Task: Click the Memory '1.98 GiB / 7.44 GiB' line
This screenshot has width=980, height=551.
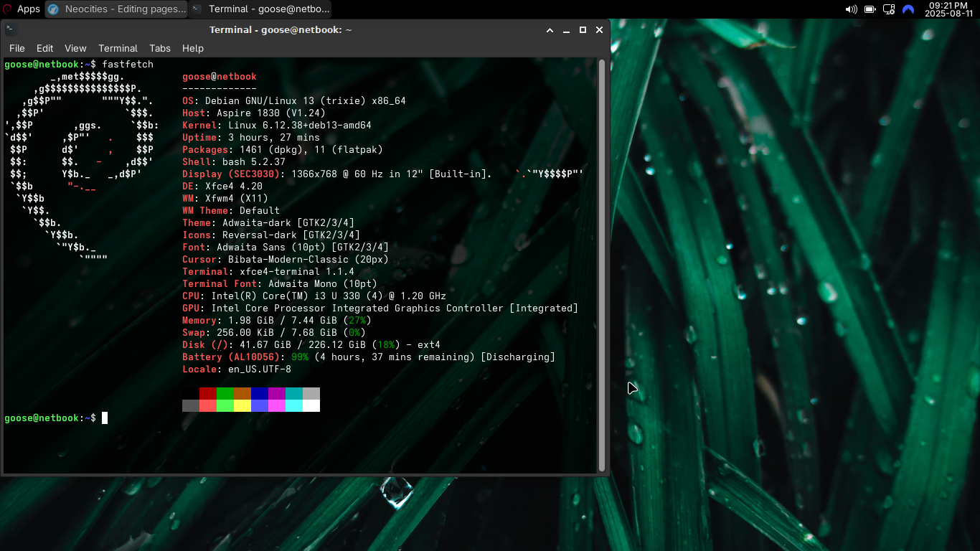Action: 277,321
